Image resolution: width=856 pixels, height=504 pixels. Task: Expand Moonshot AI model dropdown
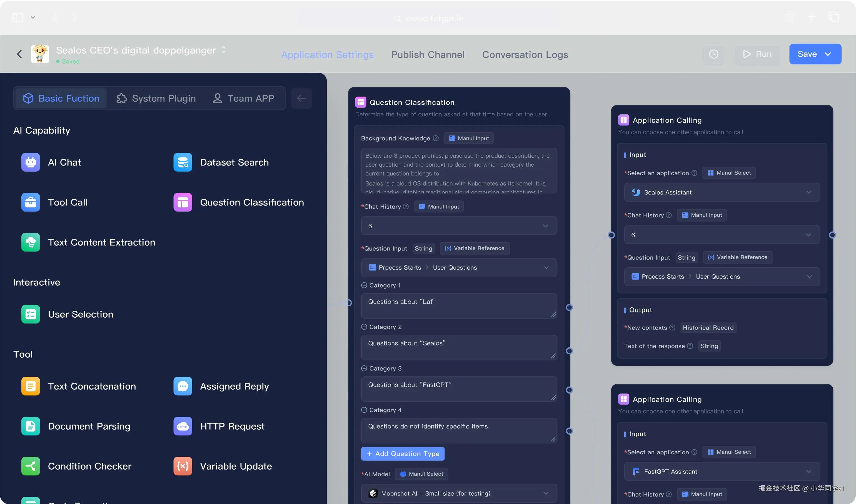pyautogui.click(x=459, y=493)
